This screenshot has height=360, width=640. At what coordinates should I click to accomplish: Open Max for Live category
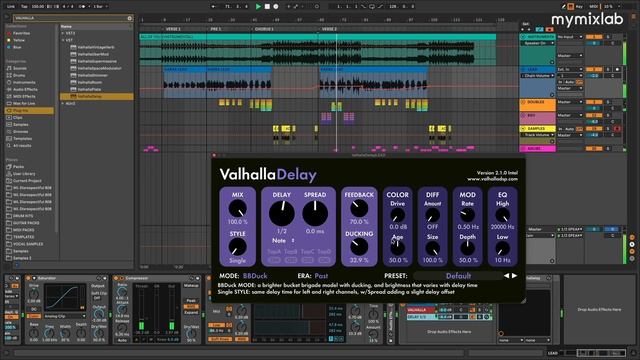point(24,103)
